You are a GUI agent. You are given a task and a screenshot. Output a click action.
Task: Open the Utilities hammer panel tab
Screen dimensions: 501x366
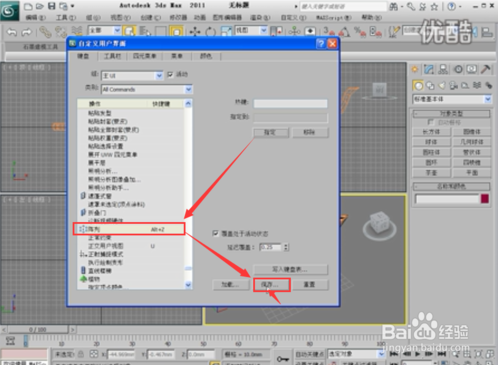[486, 69]
